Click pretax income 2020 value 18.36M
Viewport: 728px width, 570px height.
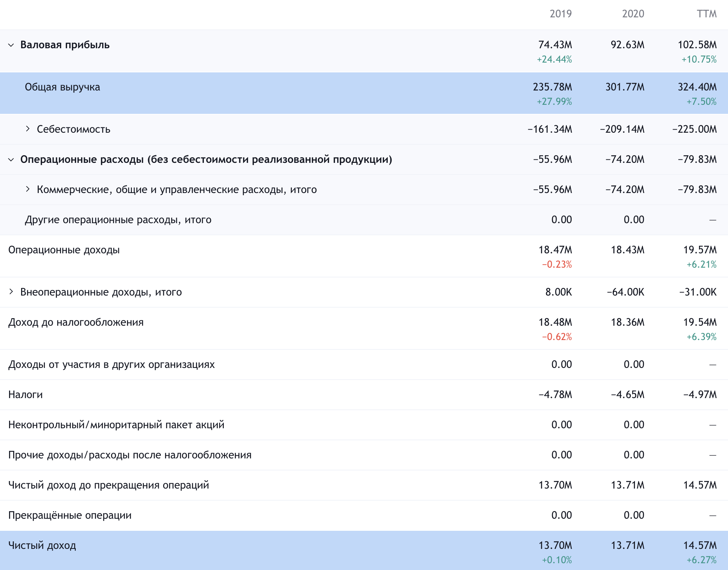tap(627, 322)
